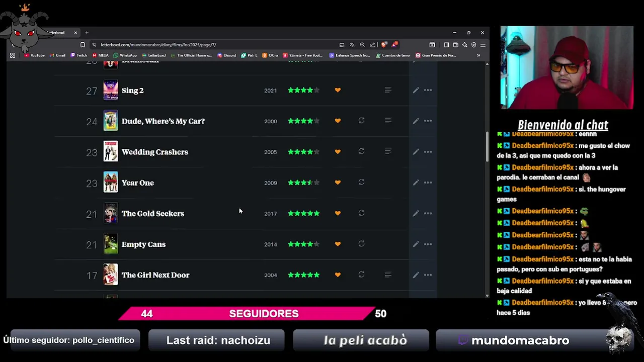Open more options menu for Sing 2
Screen dimensions: 644x362
click(428, 90)
